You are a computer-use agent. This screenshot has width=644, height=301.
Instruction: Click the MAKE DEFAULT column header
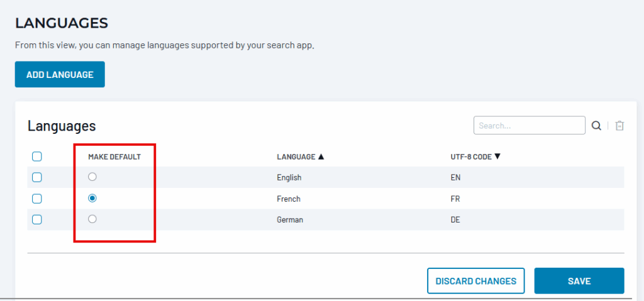coord(114,156)
